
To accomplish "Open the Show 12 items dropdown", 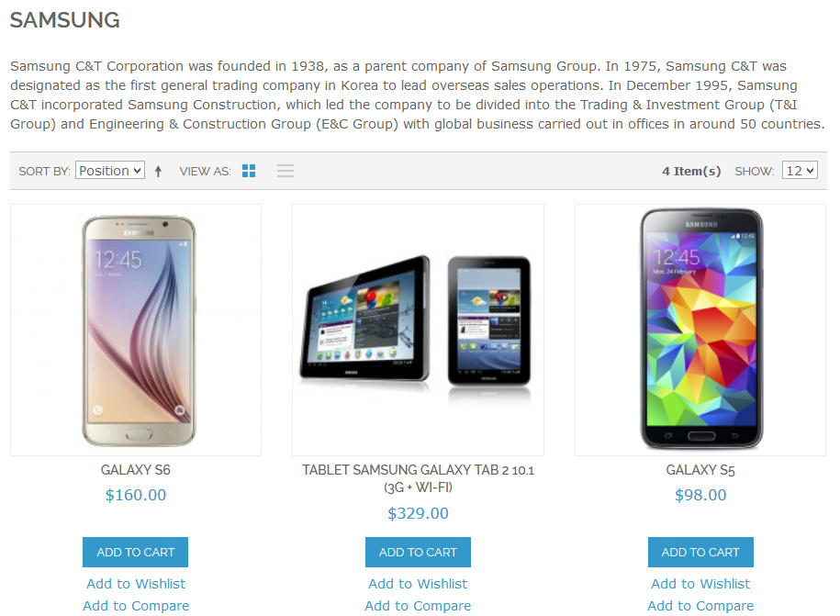I will pyautogui.click(x=800, y=171).
